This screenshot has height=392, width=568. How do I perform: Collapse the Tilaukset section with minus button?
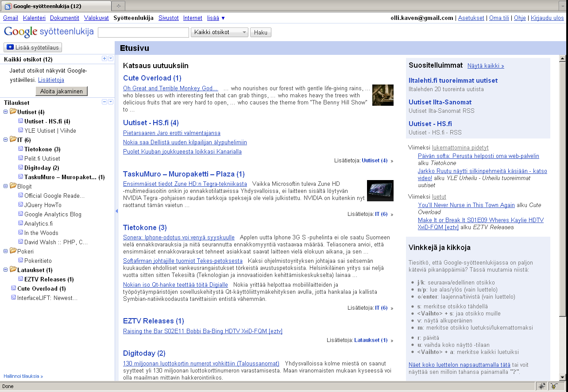click(104, 102)
